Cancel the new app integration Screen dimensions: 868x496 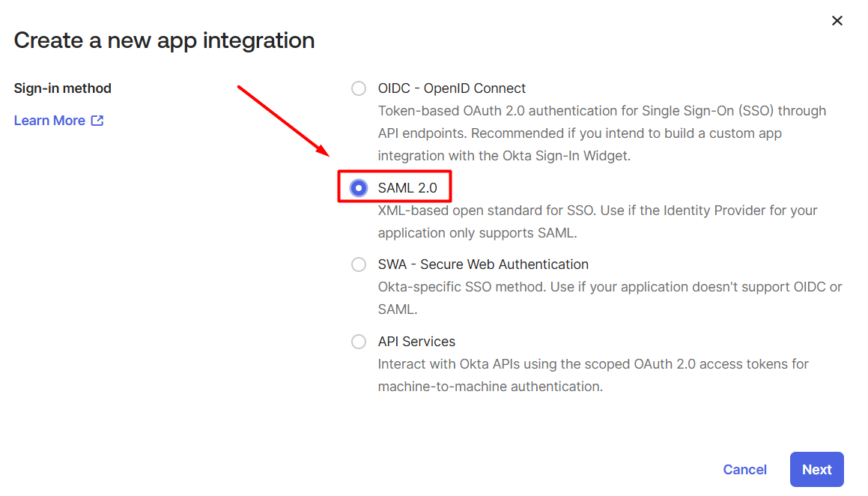745,470
